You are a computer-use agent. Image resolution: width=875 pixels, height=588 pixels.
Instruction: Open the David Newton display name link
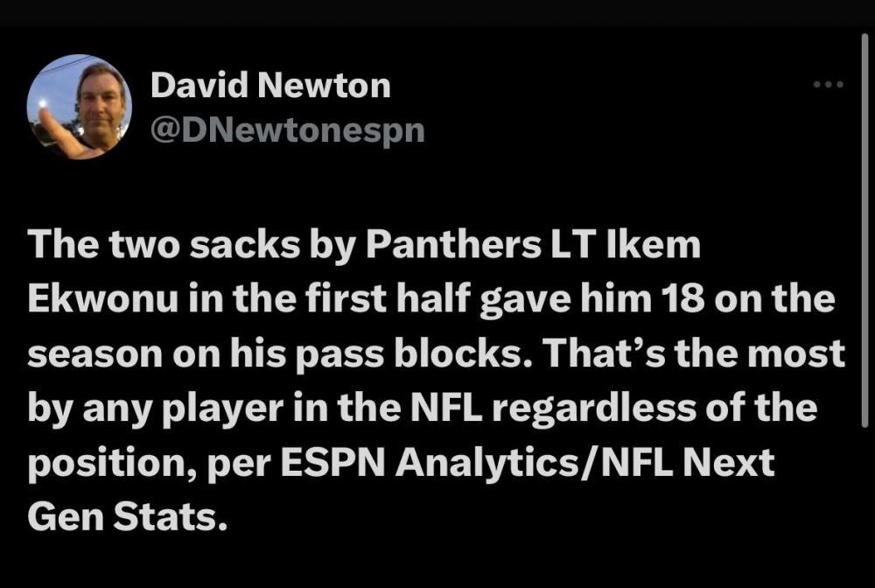pos(270,86)
